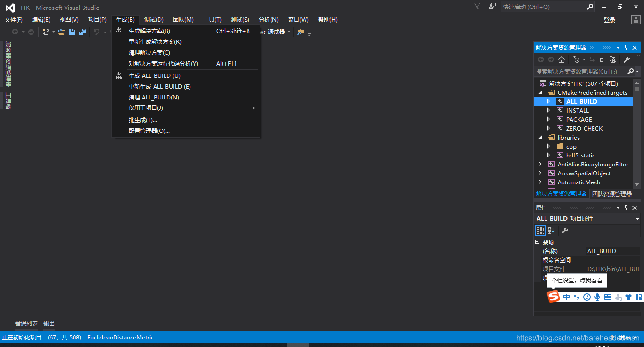This screenshot has height=347, width=644.
Task: Expand the INSTALL project node
Action: 549,111
